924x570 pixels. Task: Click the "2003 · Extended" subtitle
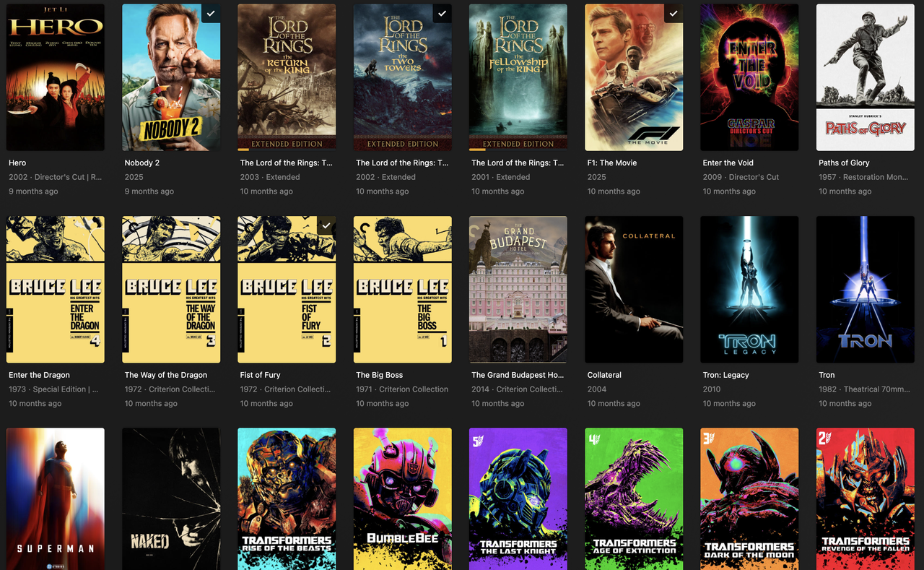(x=270, y=177)
